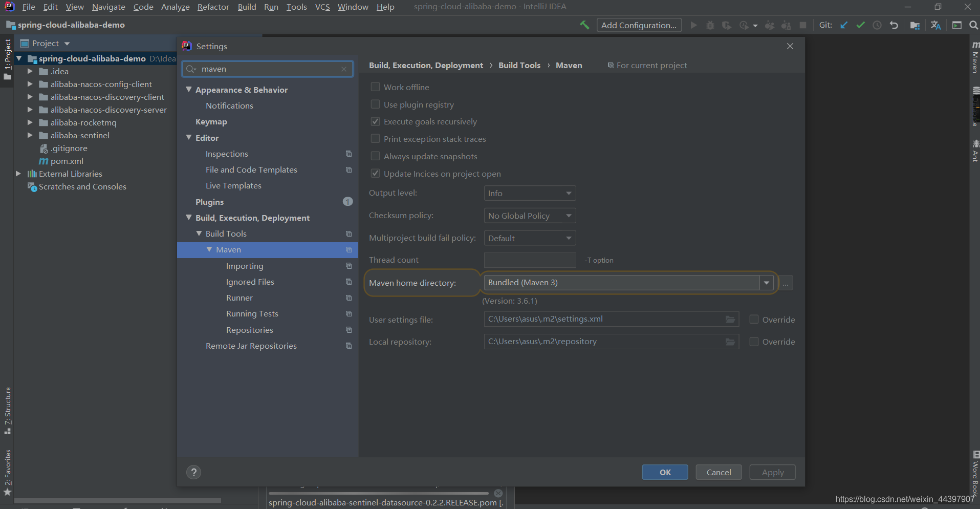
Task: Toggle Update Indices on project open checkbox
Action: pyautogui.click(x=375, y=174)
